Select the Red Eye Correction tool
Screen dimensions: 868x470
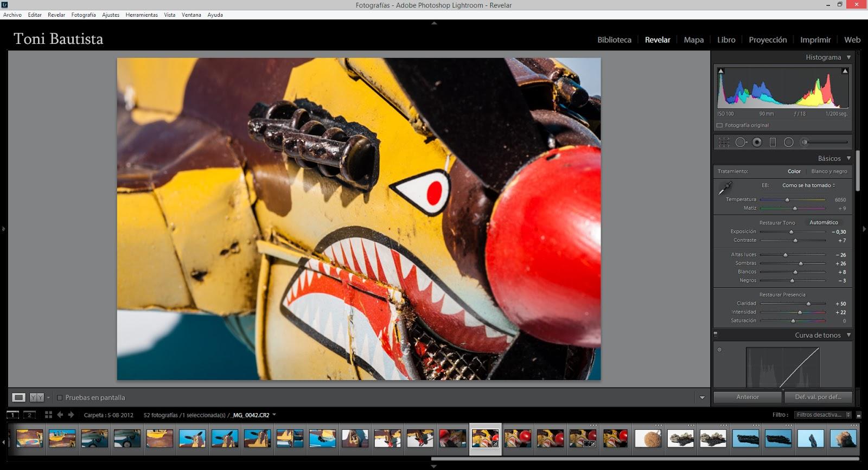coord(757,142)
